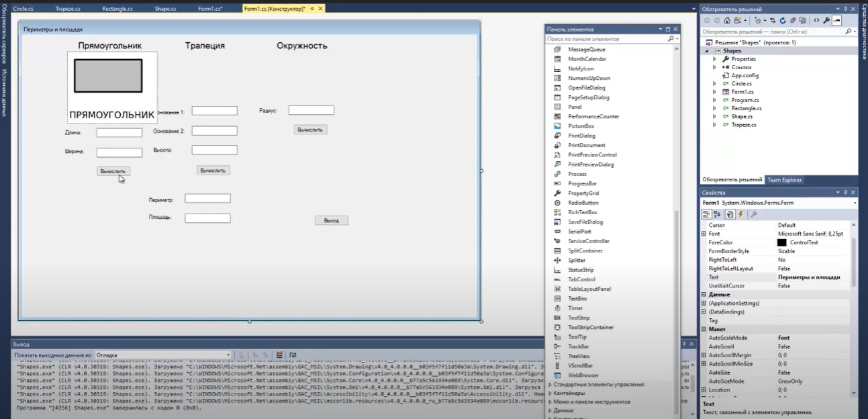Click the Периметр text box on the form
Screen dimensions: 868x419
[x=207, y=199]
